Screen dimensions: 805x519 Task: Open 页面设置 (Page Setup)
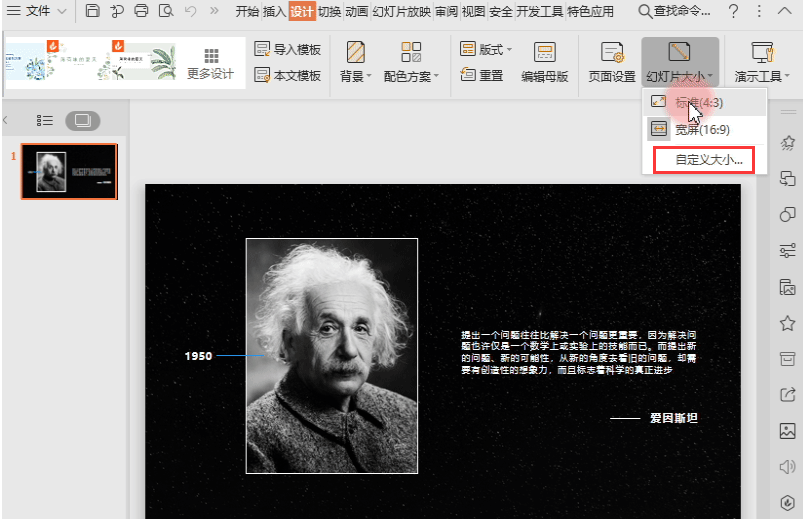click(x=611, y=62)
